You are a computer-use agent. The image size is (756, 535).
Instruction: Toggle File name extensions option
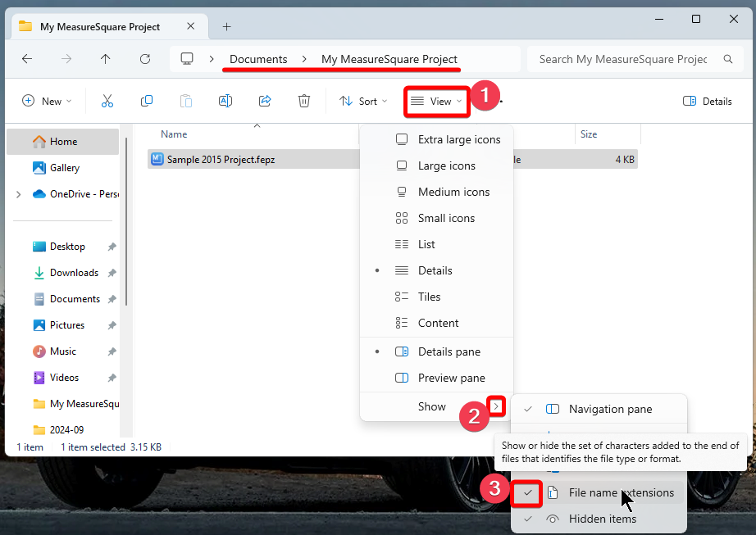tap(599, 492)
